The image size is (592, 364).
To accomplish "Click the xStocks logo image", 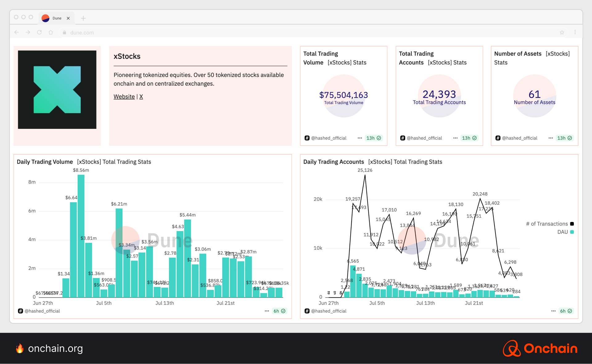I will (57, 90).
